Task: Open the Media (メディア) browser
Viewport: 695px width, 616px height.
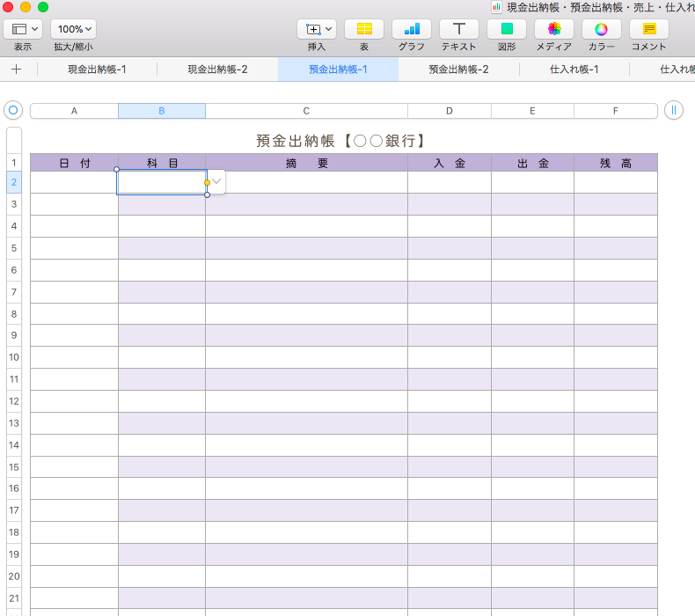Action: (x=553, y=29)
